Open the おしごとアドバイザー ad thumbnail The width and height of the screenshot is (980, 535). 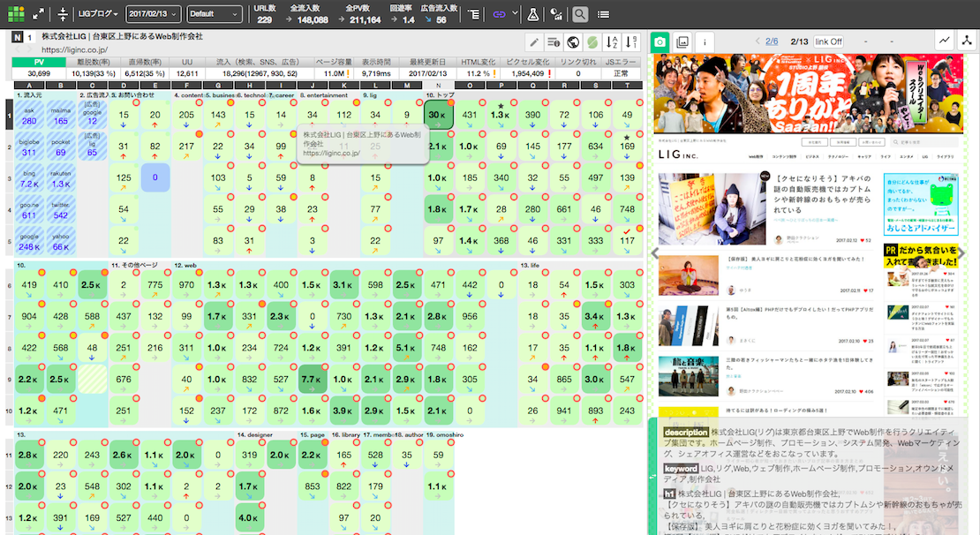tap(921, 204)
